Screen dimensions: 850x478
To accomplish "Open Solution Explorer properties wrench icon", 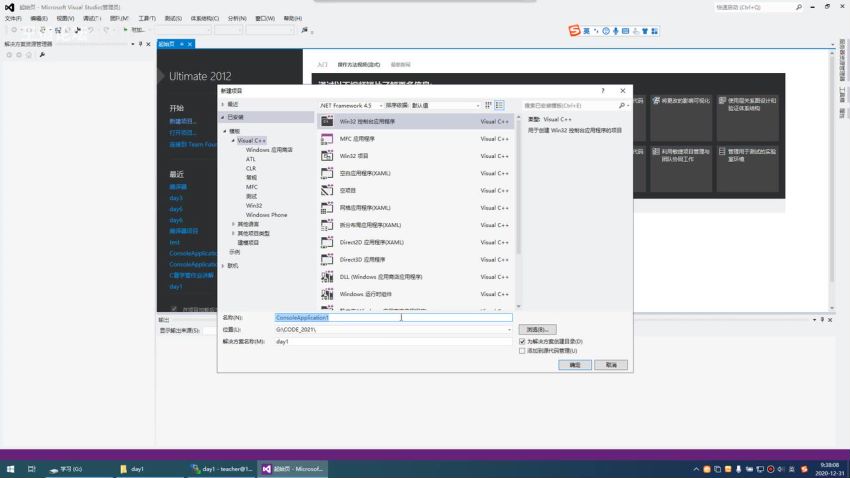I will pos(42,55).
